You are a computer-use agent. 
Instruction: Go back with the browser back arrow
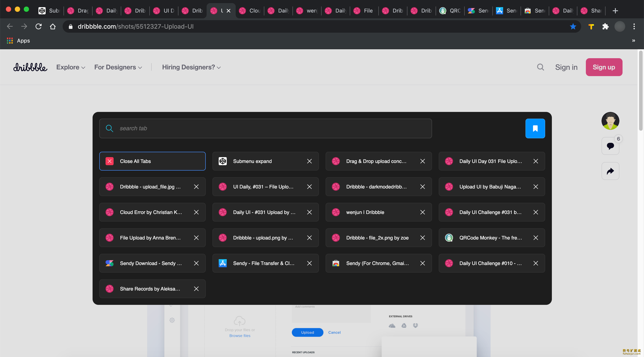click(10, 26)
